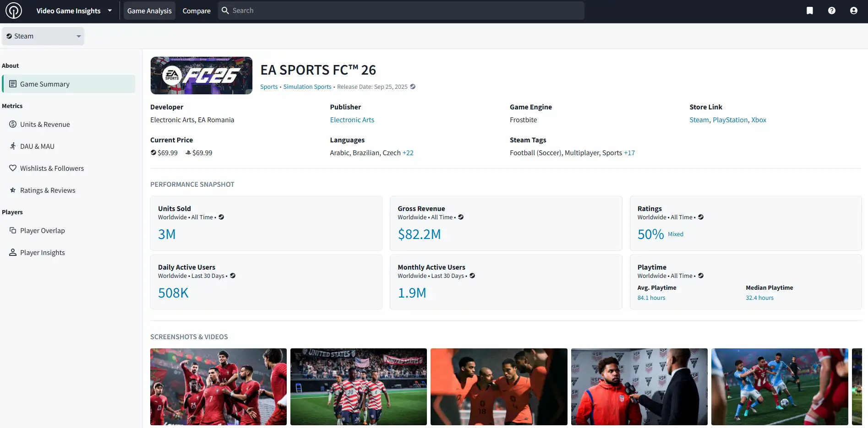Image resolution: width=868 pixels, height=428 pixels.
Task: Click the PlayStation price icon under Current Price
Action: [188, 152]
